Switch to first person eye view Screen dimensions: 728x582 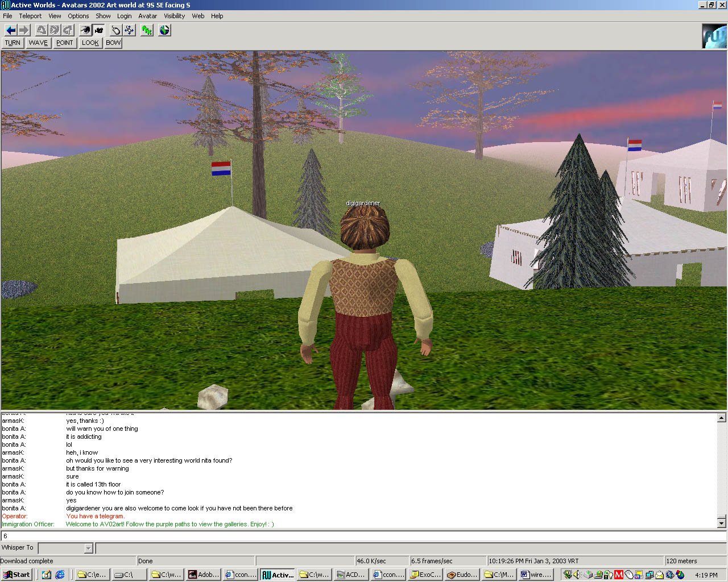click(x=85, y=30)
